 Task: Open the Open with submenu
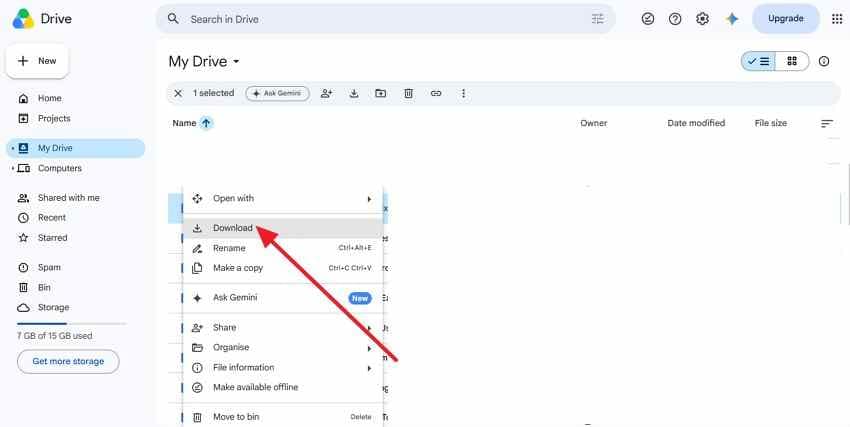(x=283, y=198)
